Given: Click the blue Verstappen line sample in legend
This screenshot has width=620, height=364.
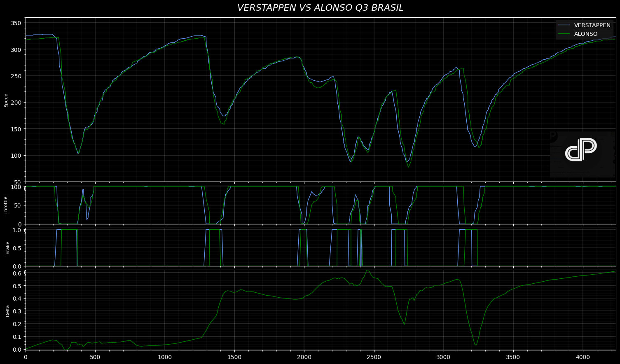Looking at the screenshot, I should (564, 25).
